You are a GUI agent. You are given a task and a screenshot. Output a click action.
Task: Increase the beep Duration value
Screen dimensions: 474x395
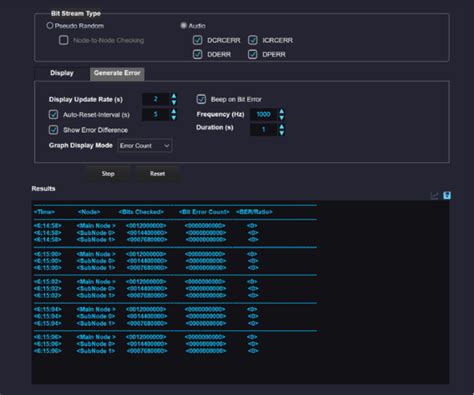(x=282, y=127)
